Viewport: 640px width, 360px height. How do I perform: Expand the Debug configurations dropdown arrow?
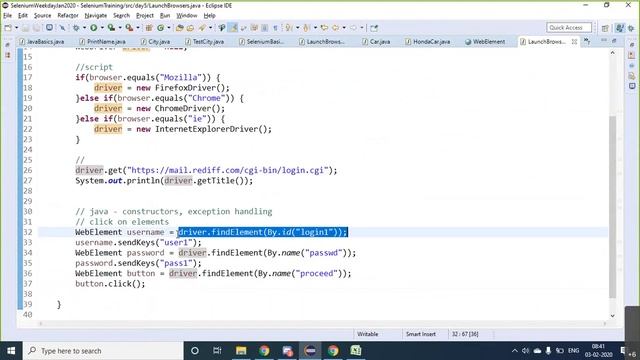84,28
